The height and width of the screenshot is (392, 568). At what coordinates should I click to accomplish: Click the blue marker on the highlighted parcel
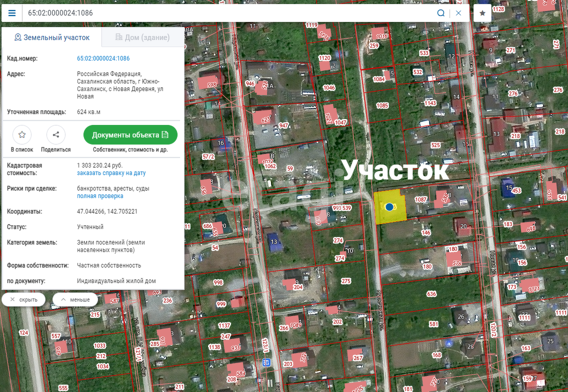(389, 207)
